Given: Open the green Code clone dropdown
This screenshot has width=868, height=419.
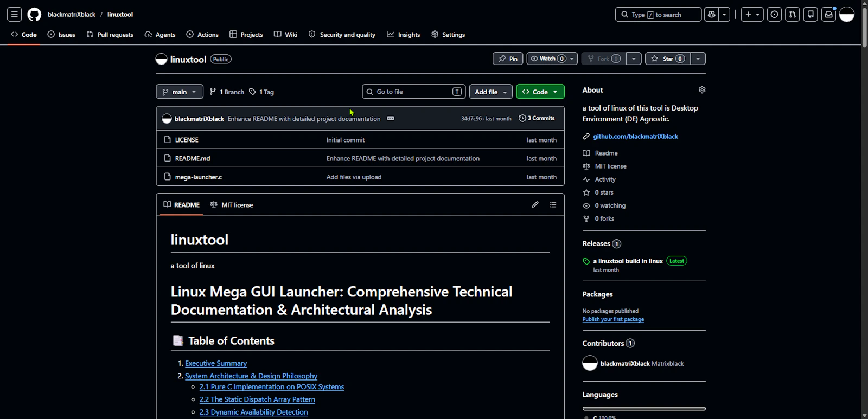Looking at the screenshot, I should tap(540, 92).
